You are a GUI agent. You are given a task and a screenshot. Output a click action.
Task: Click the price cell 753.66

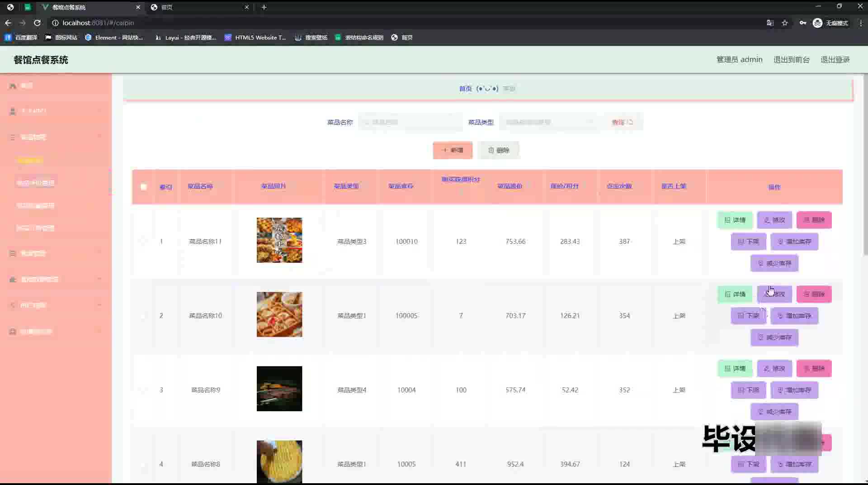(x=515, y=242)
